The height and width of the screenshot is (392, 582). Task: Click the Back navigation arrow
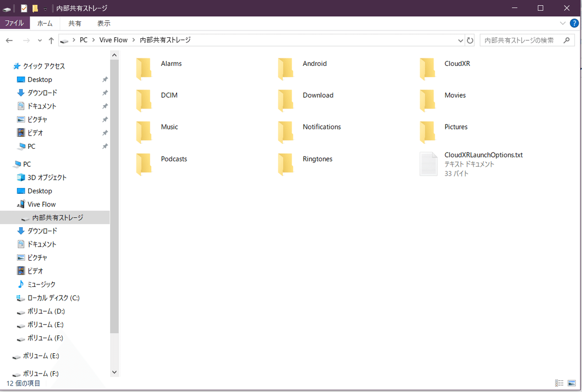[9, 40]
